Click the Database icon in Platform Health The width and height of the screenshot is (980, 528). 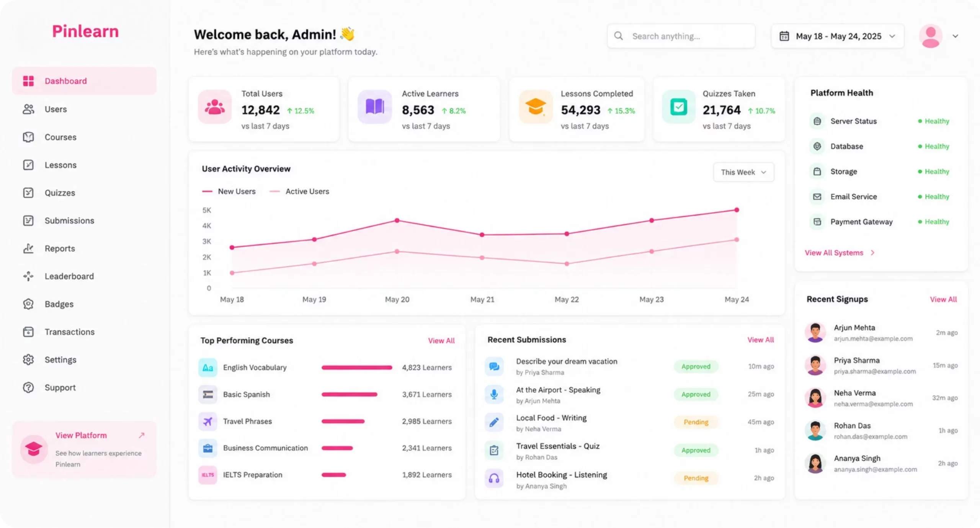pyautogui.click(x=817, y=146)
